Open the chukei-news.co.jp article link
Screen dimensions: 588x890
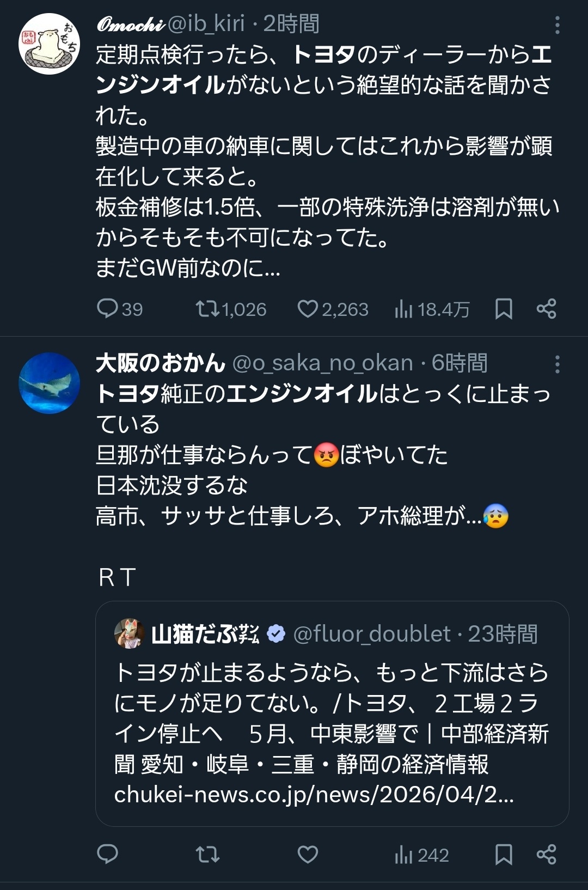313,795
